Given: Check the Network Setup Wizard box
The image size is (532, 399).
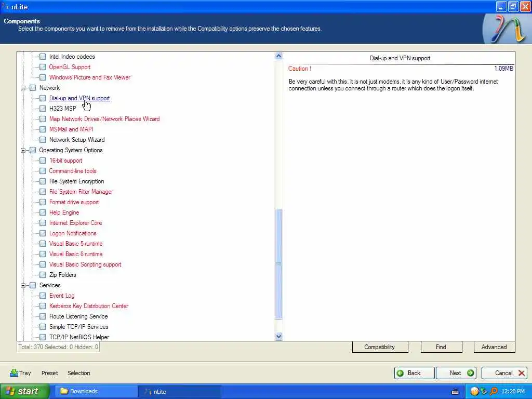Looking at the screenshot, I should pyautogui.click(x=43, y=140).
